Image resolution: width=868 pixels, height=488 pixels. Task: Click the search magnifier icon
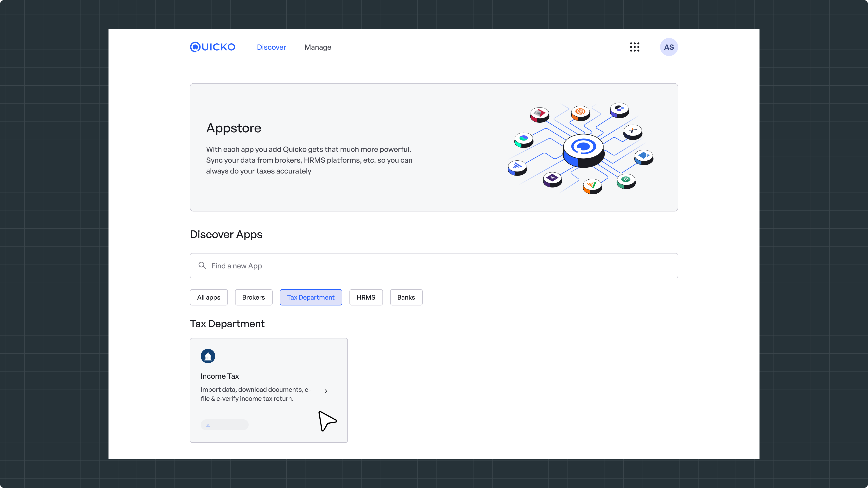(202, 266)
